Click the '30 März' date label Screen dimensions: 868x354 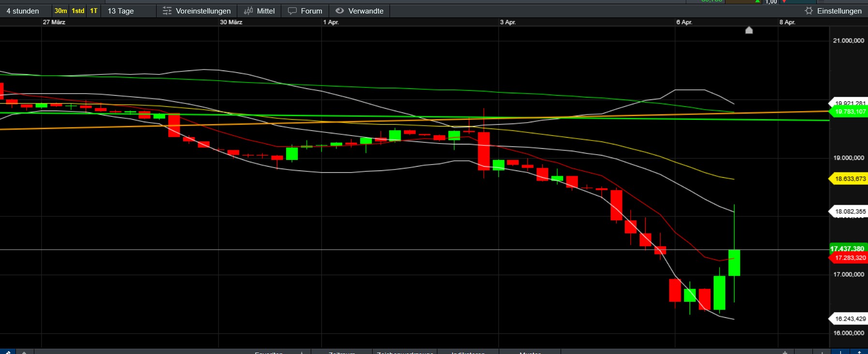pos(231,22)
